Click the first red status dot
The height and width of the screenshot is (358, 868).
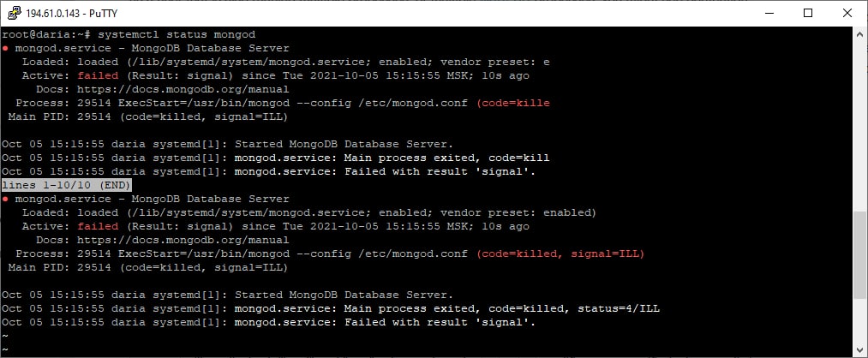click(5, 49)
